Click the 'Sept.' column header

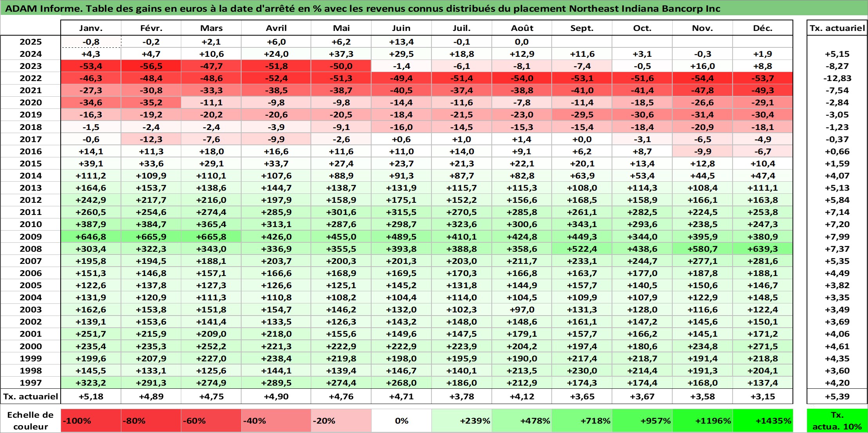582,28
